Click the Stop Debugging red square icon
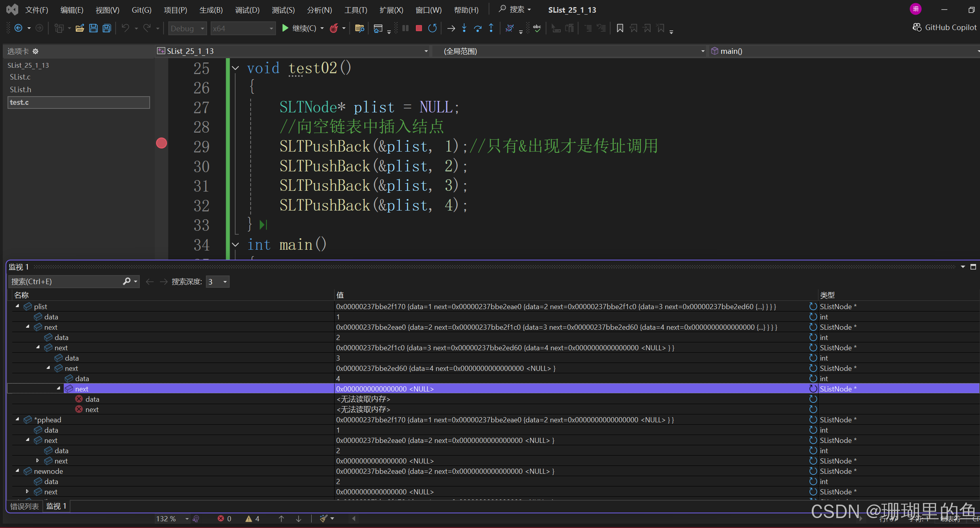The width and height of the screenshot is (980, 528). (x=419, y=28)
